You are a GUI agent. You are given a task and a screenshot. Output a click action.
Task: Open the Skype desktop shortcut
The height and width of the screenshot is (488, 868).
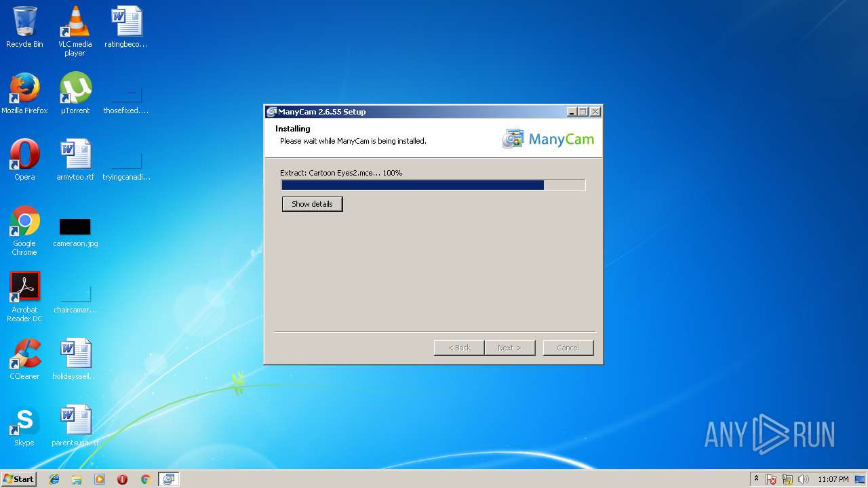[24, 426]
